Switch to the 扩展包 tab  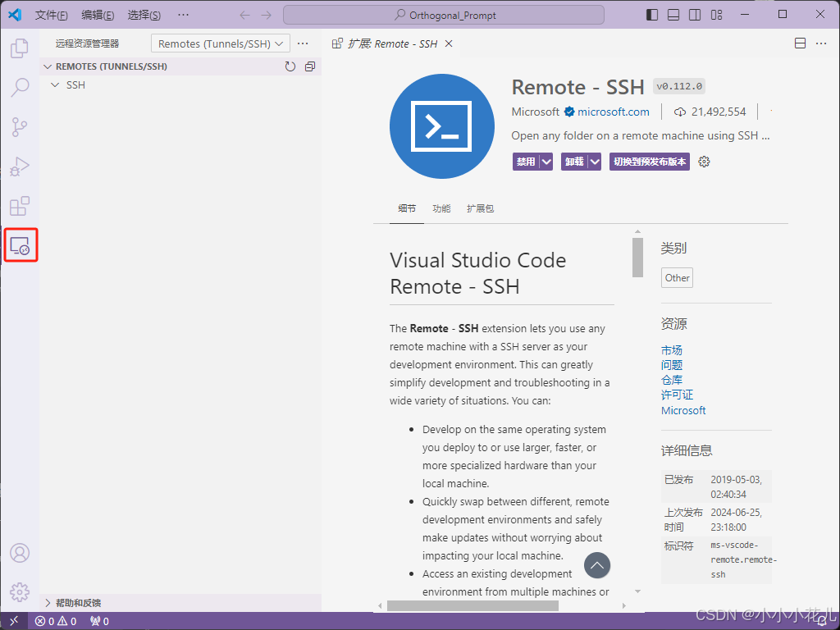480,208
